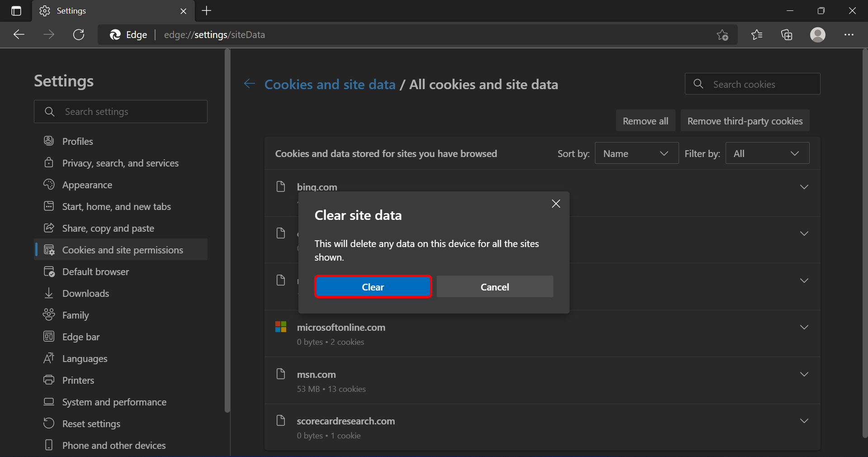This screenshot has height=457, width=868.
Task: Click the Edge bar icon in sidebar
Action: 49,336
